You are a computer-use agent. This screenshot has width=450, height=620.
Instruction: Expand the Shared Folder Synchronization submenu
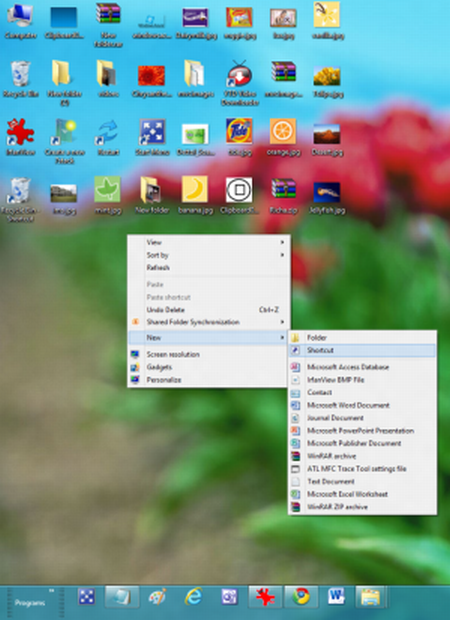click(x=209, y=322)
